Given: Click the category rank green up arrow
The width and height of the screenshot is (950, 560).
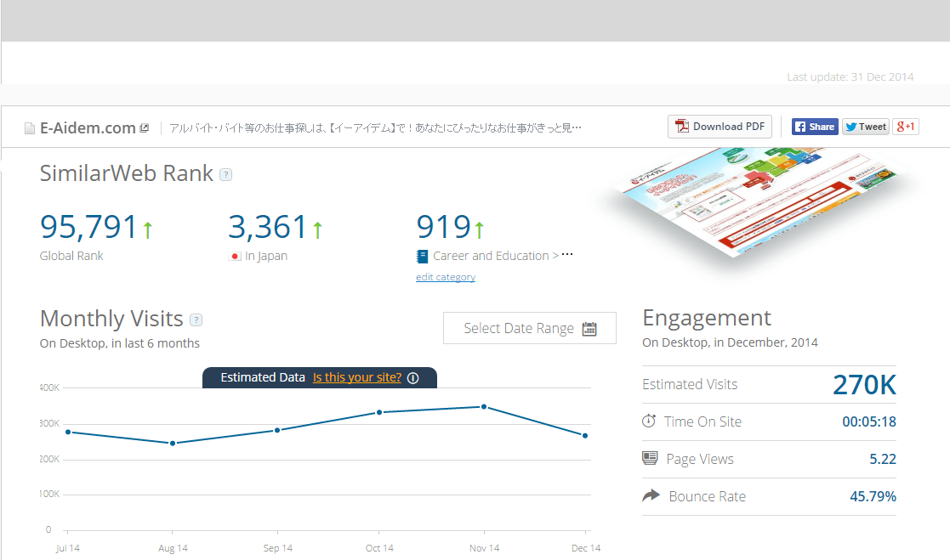Looking at the screenshot, I should 479,229.
